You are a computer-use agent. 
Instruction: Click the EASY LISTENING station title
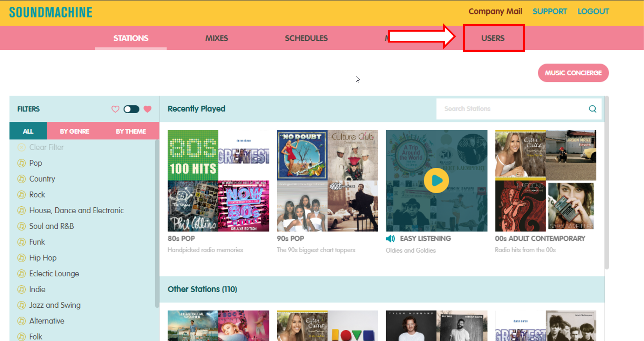[425, 239]
